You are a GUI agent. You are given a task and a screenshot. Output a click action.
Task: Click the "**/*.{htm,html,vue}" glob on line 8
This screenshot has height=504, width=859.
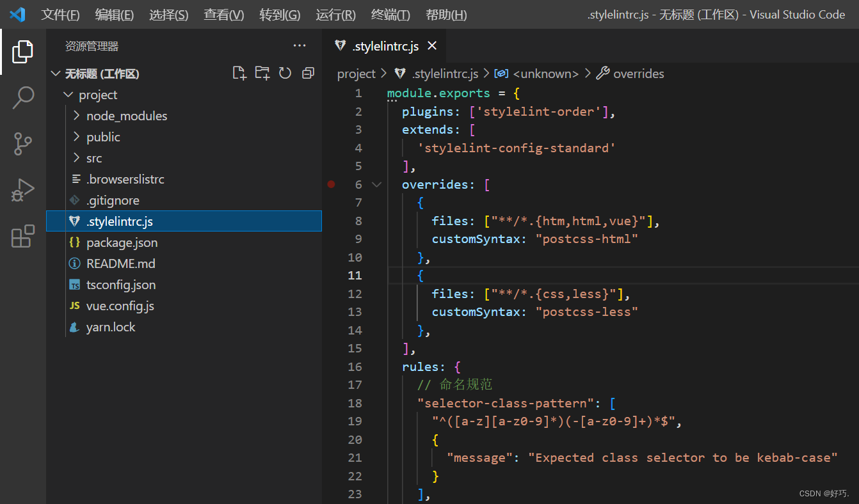(x=568, y=221)
